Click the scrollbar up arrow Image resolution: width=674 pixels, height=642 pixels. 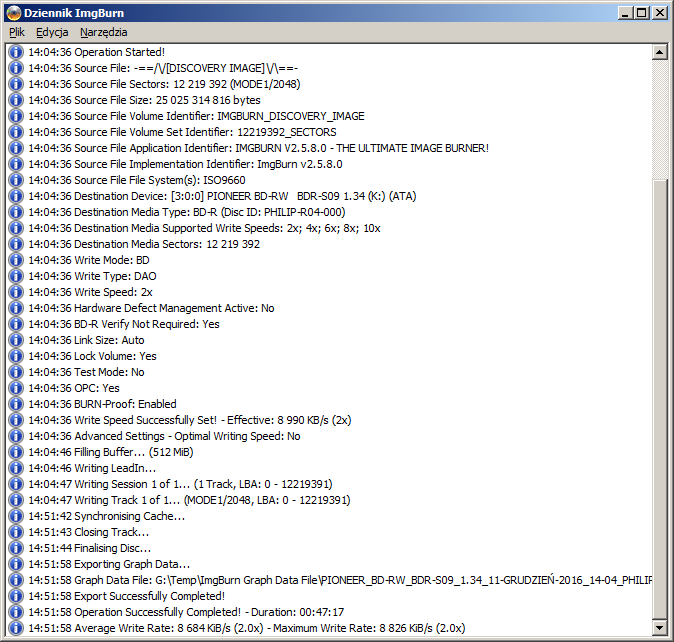point(659,52)
